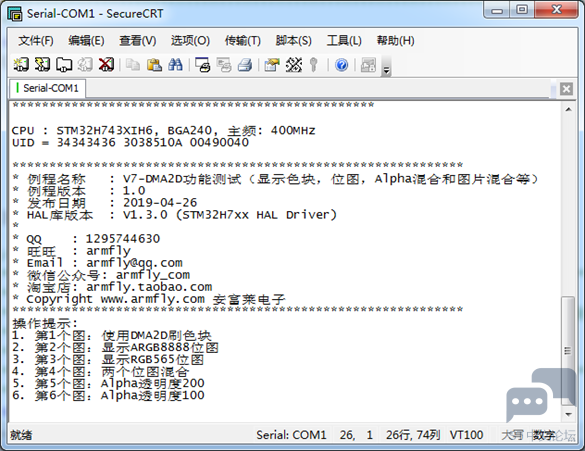
Task: Click the 显示RGB565位图 line
Action: click(108, 359)
